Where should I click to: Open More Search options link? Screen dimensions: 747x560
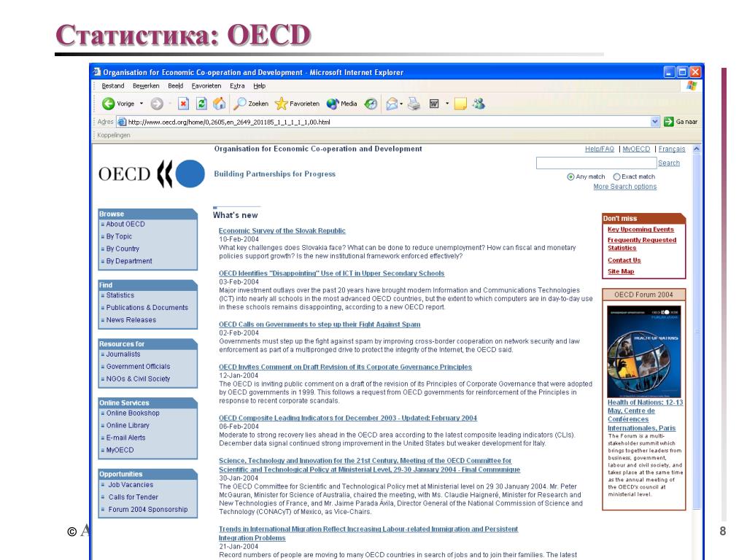tap(624, 187)
